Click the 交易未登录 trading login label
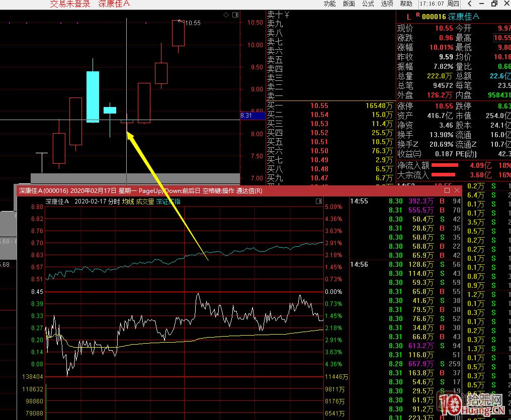This screenshot has width=511, height=420. coord(70,4)
